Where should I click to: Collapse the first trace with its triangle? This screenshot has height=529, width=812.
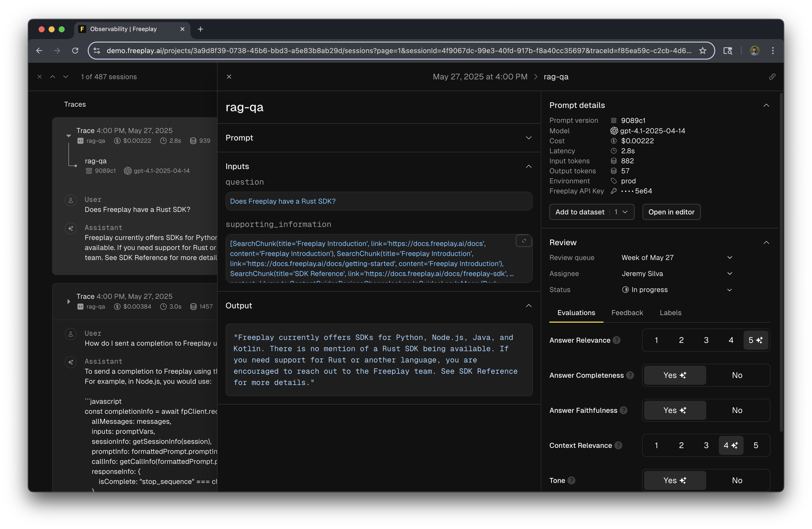click(69, 136)
